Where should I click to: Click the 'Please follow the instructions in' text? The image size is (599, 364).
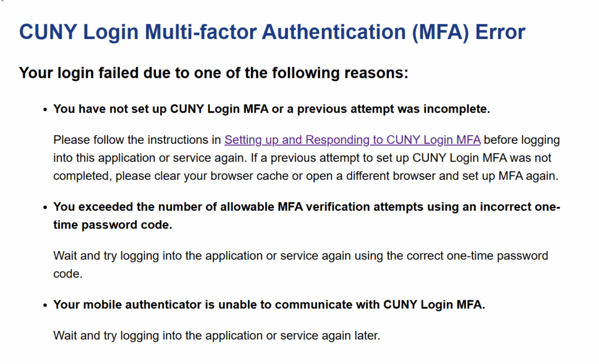(x=137, y=140)
